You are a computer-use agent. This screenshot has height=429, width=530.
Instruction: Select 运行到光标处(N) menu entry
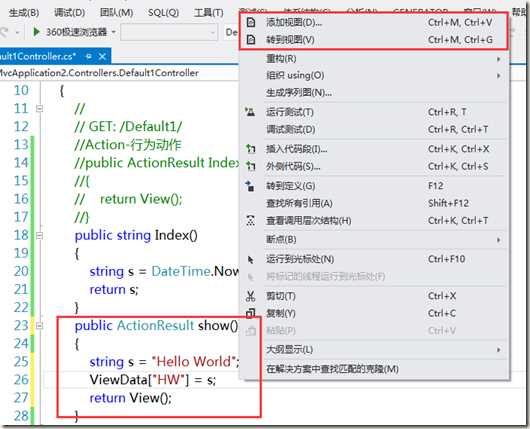tap(374, 259)
